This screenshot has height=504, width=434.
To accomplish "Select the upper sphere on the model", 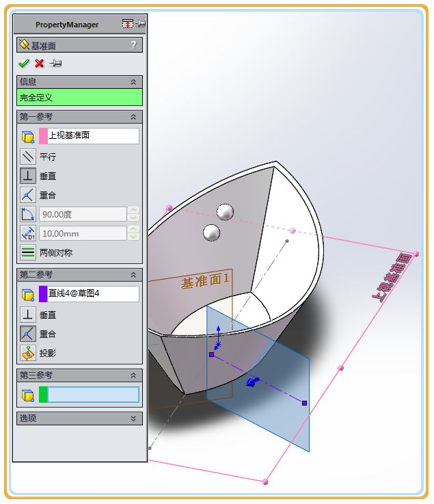I will click(x=225, y=211).
